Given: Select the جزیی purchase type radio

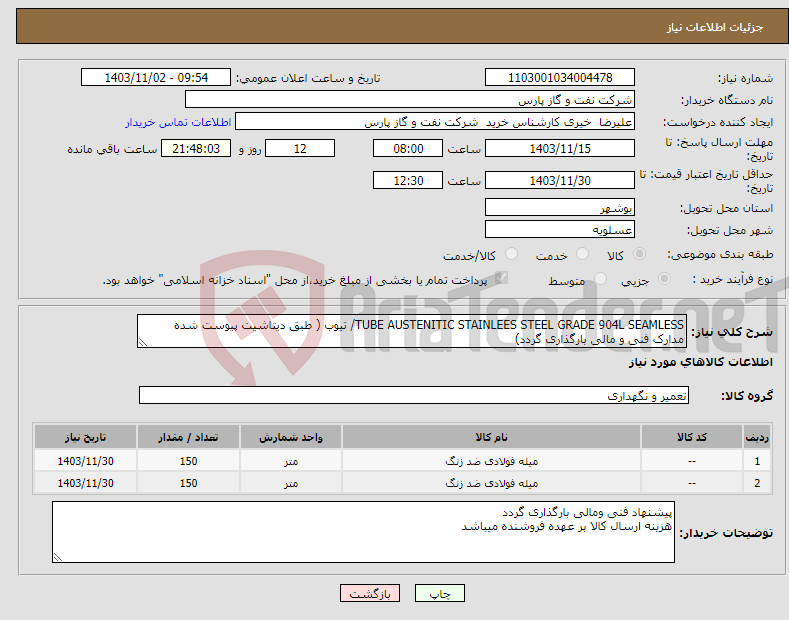Looking at the screenshot, I should pos(664,279).
